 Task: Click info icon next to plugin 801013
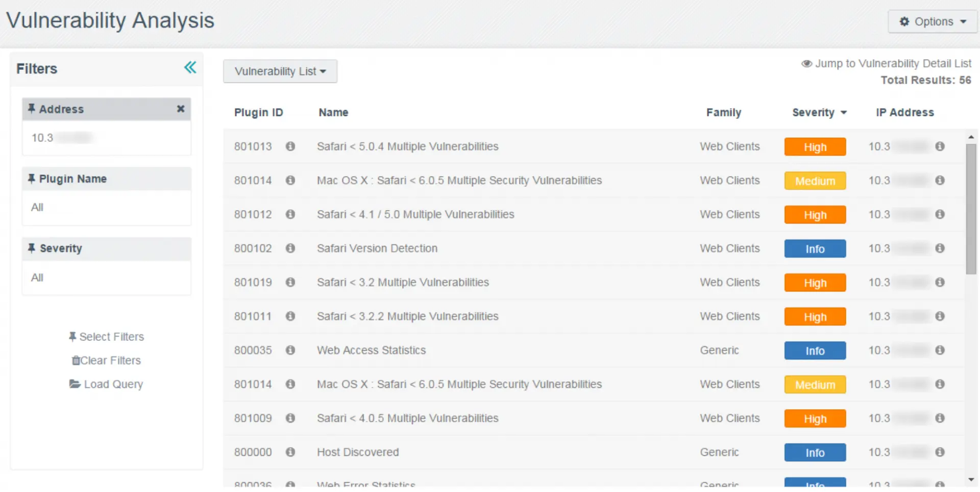tap(290, 146)
